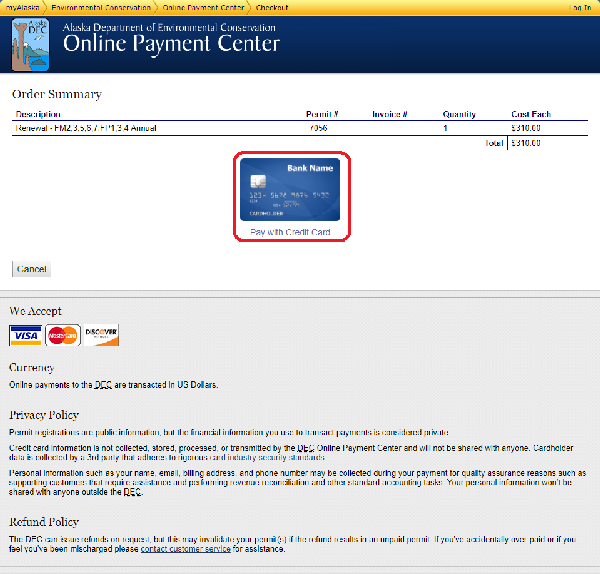Click the Cost Each column header
Screen dimensions: 600x574
(x=528, y=114)
